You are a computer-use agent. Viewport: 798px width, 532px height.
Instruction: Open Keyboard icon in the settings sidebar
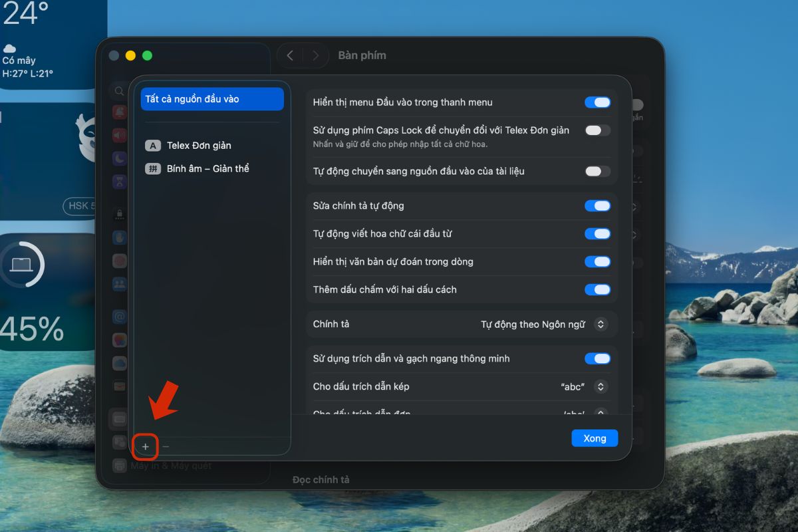[120, 420]
